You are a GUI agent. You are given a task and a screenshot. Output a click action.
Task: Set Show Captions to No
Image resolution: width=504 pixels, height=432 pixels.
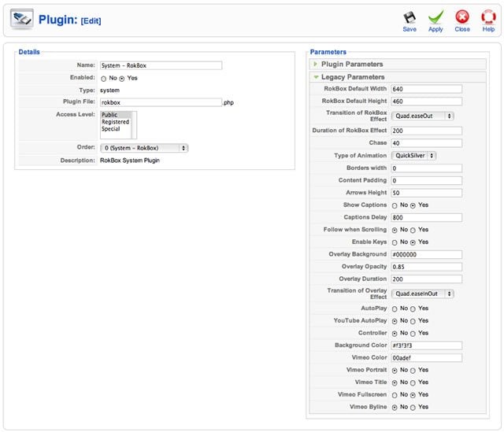pos(395,205)
